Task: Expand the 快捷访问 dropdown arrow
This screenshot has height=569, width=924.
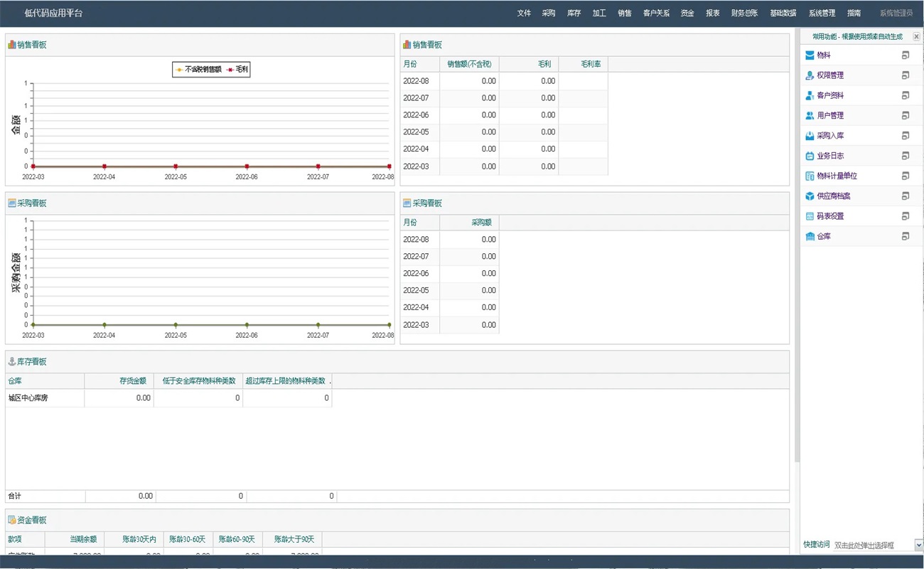Action: [x=918, y=545]
